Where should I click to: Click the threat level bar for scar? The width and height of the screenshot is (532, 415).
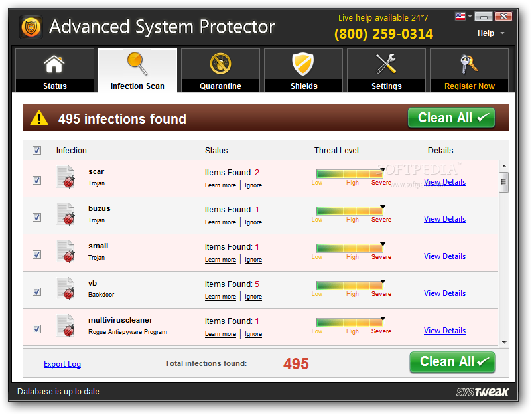(x=350, y=174)
